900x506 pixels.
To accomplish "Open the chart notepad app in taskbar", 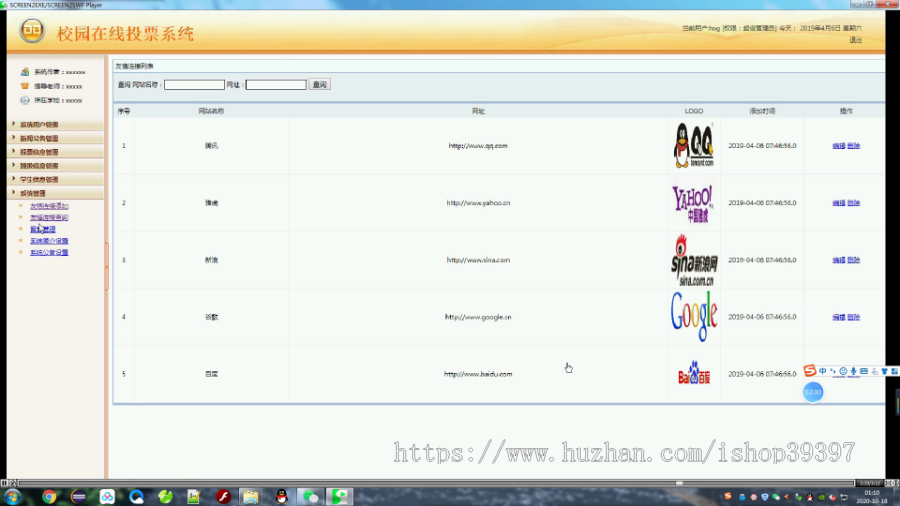I will (x=193, y=497).
